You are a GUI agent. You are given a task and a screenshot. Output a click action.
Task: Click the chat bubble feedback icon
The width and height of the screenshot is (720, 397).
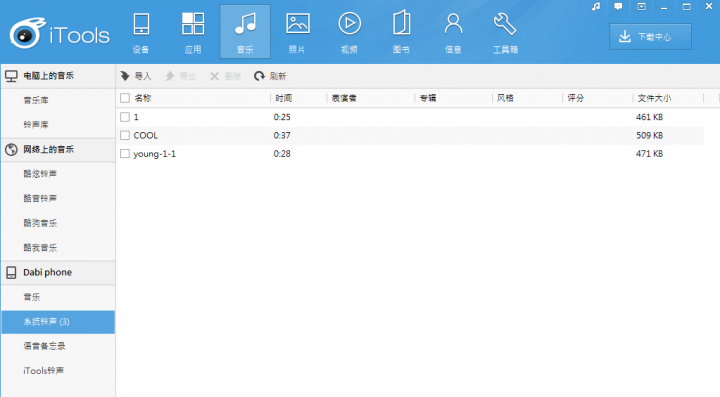click(x=618, y=7)
